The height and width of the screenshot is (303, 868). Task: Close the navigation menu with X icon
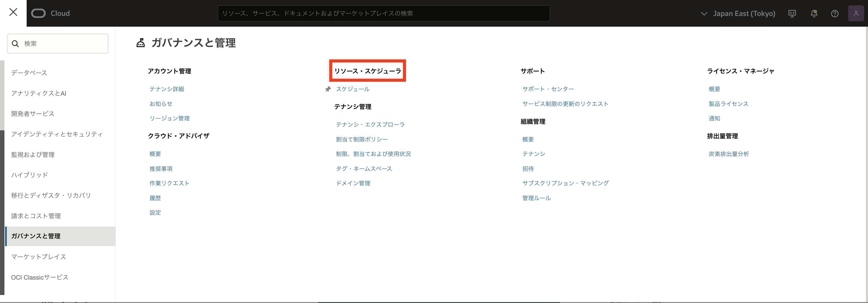pyautogui.click(x=13, y=12)
